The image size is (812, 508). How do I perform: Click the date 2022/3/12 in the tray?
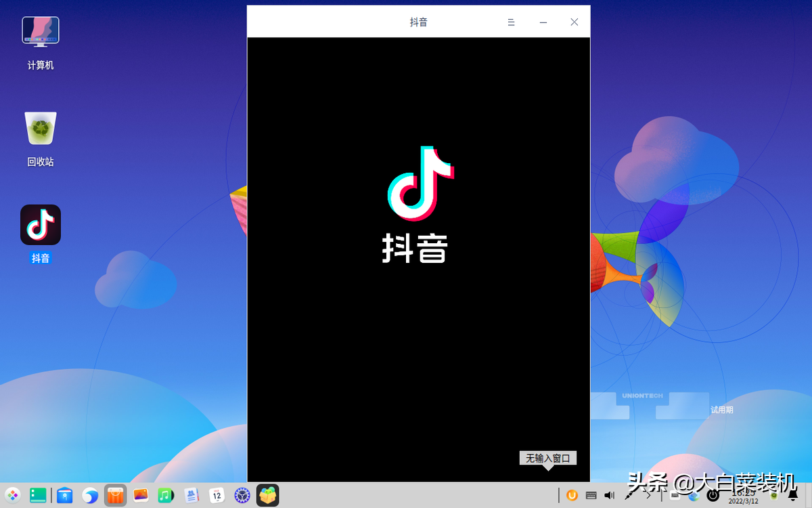743,501
